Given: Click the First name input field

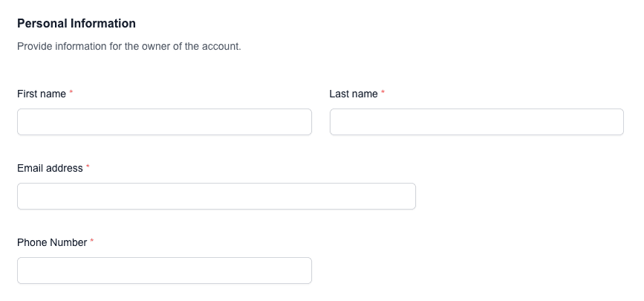Looking at the screenshot, I should (164, 122).
